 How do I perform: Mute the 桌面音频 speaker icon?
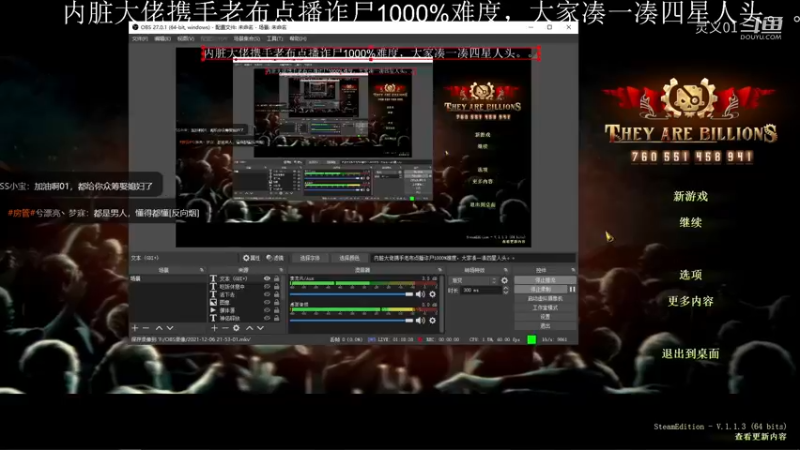pos(420,320)
